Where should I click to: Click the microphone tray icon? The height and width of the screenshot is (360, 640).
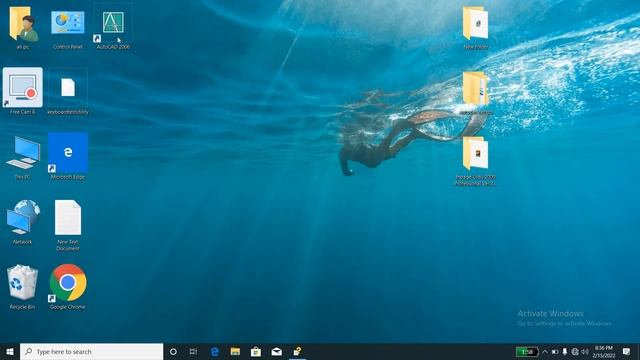click(565, 351)
